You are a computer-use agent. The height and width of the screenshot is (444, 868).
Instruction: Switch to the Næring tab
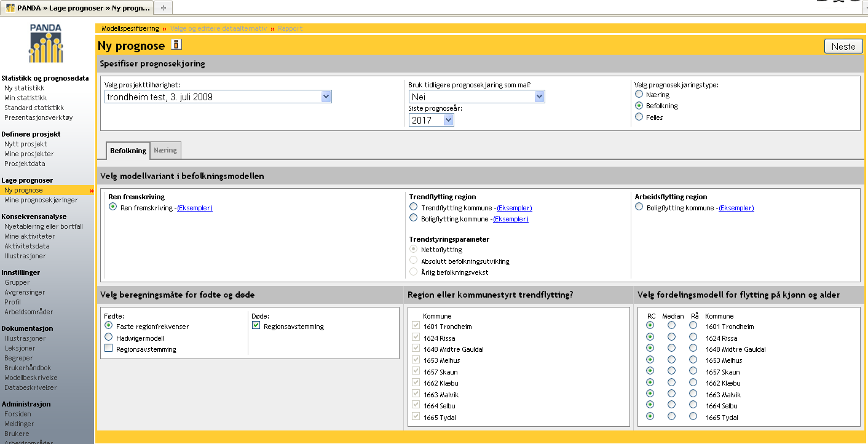(x=165, y=150)
